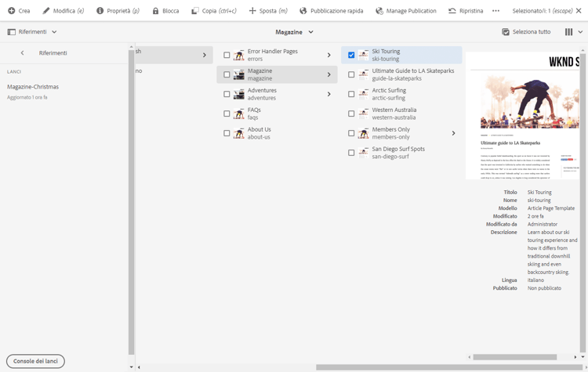Click the Pubblicazione rapida globe icon
Image resolution: width=588 pixels, height=372 pixels.
[303, 11]
